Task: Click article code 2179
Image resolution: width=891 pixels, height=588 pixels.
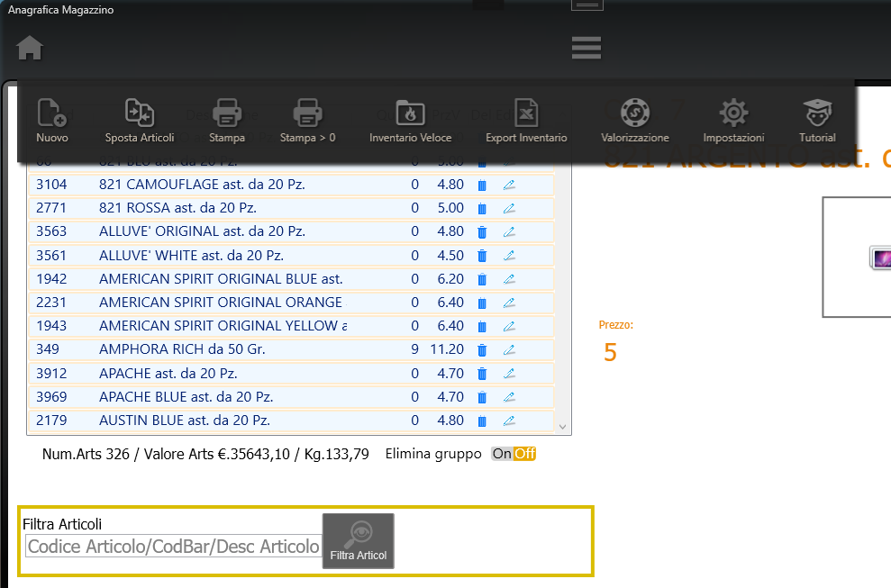Action: [x=51, y=421]
